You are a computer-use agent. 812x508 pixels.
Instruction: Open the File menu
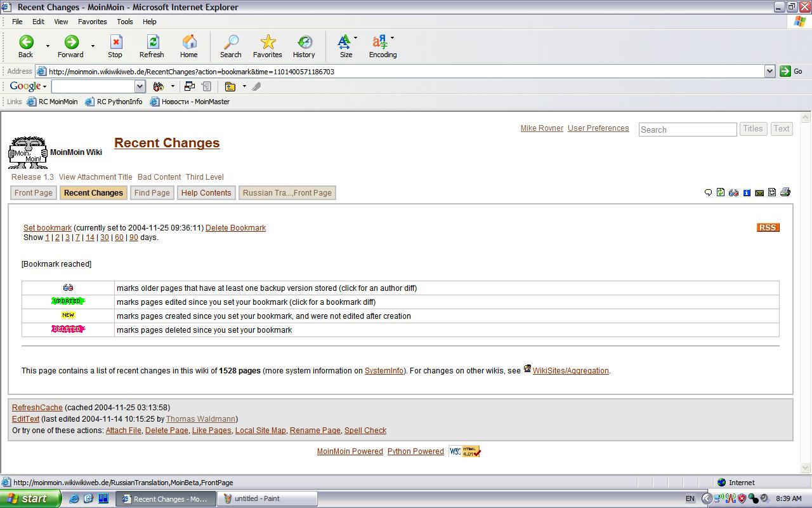(17, 22)
